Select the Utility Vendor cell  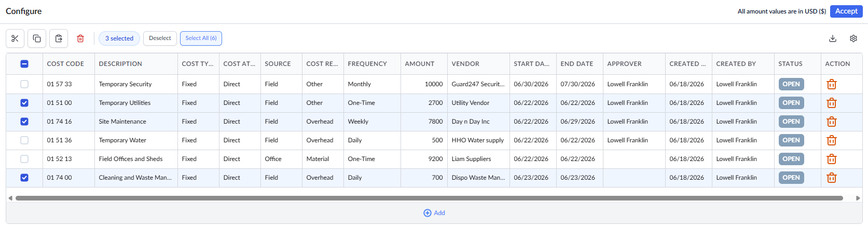click(478, 103)
